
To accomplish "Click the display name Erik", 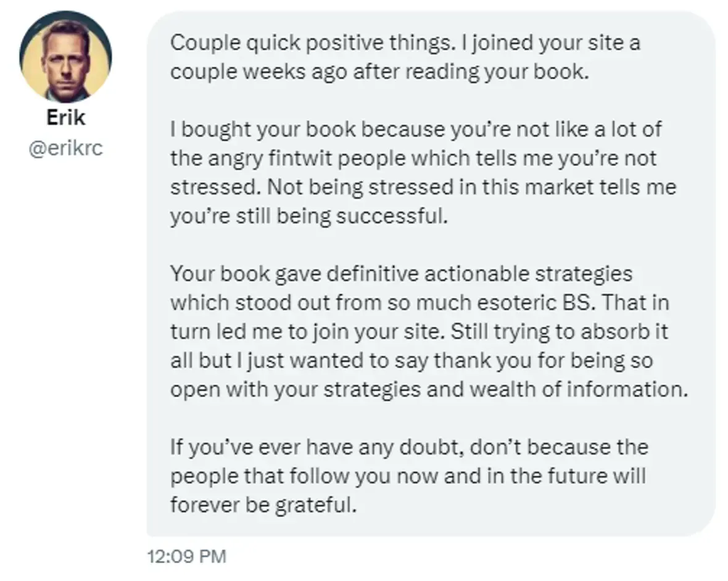I will click(x=65, y=117).
